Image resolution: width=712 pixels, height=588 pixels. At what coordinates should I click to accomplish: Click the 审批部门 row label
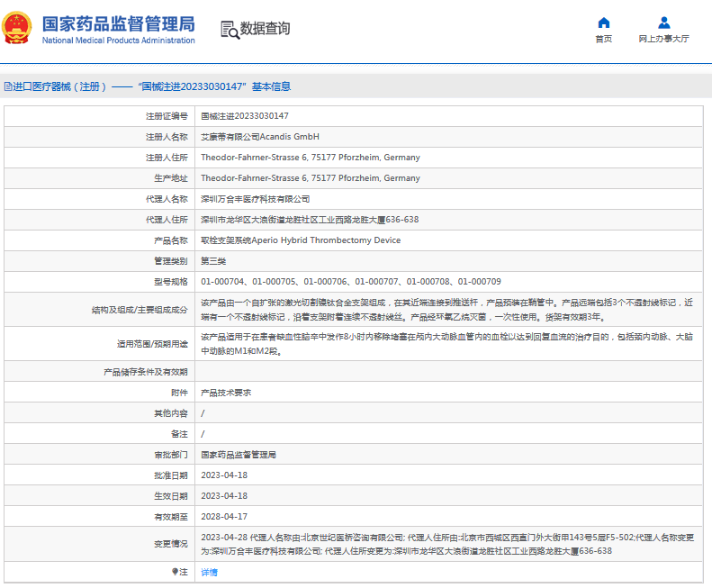click(171, 455)
